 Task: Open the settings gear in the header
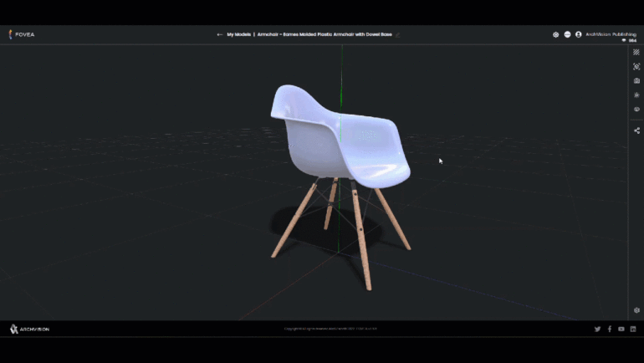point(555,34)
